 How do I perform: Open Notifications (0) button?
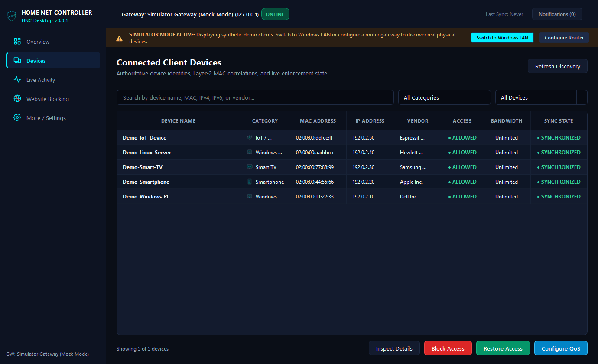point(557,14)
